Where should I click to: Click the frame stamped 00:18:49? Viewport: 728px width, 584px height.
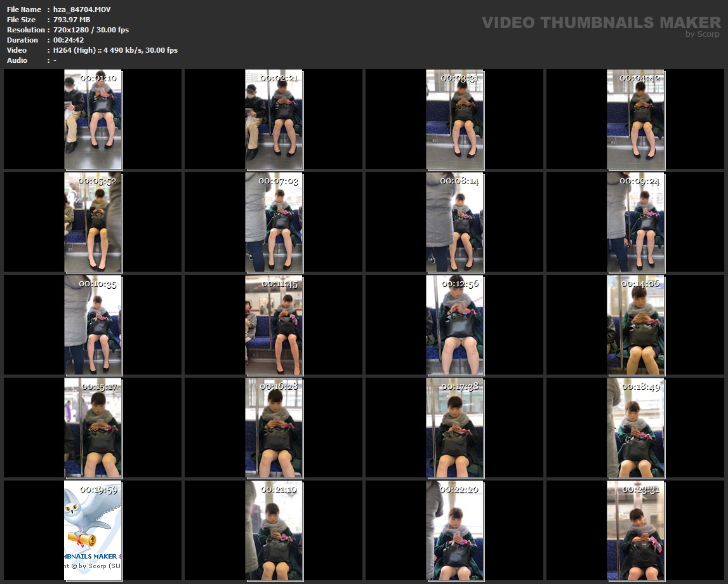click(x=635, y=428)
